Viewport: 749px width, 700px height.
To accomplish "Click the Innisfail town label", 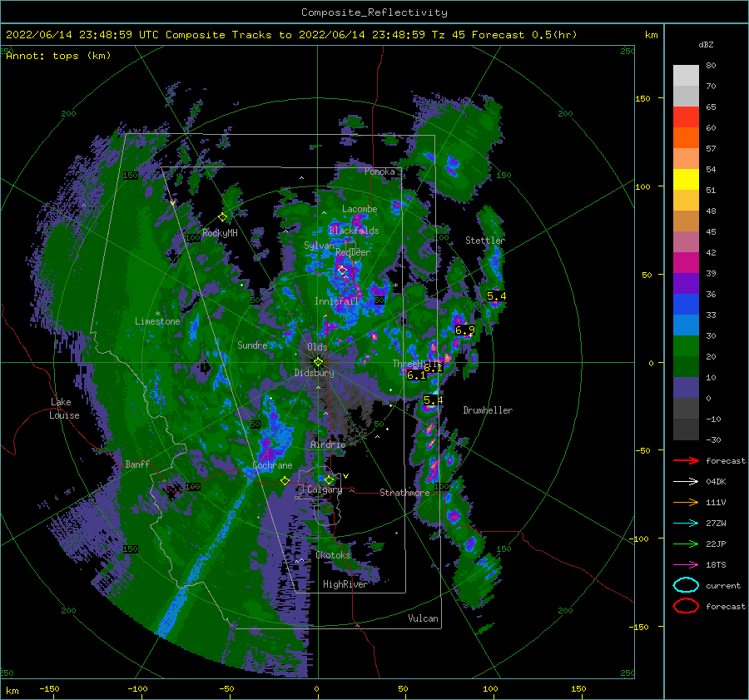I will pyautogui.click(x=336, y=301).
